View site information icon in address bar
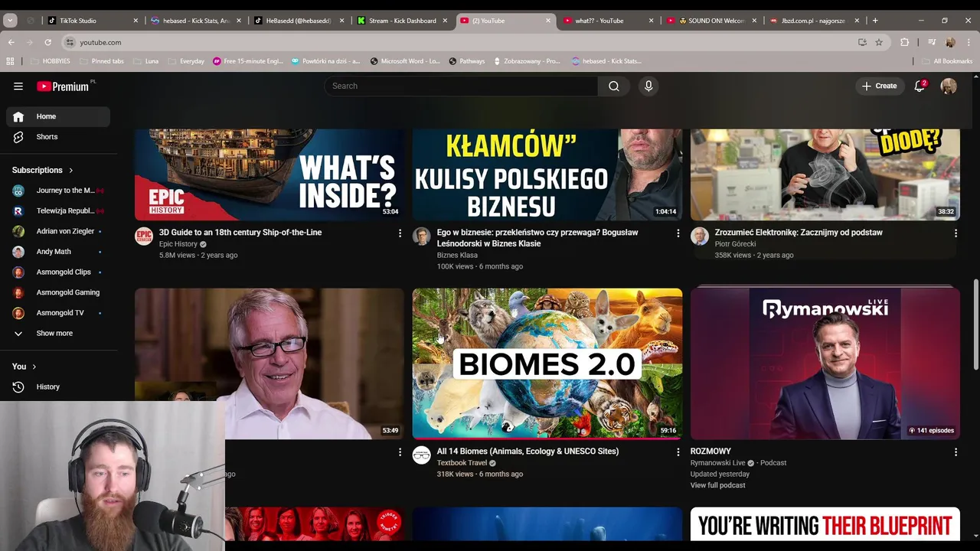 [x=70, y=42]
